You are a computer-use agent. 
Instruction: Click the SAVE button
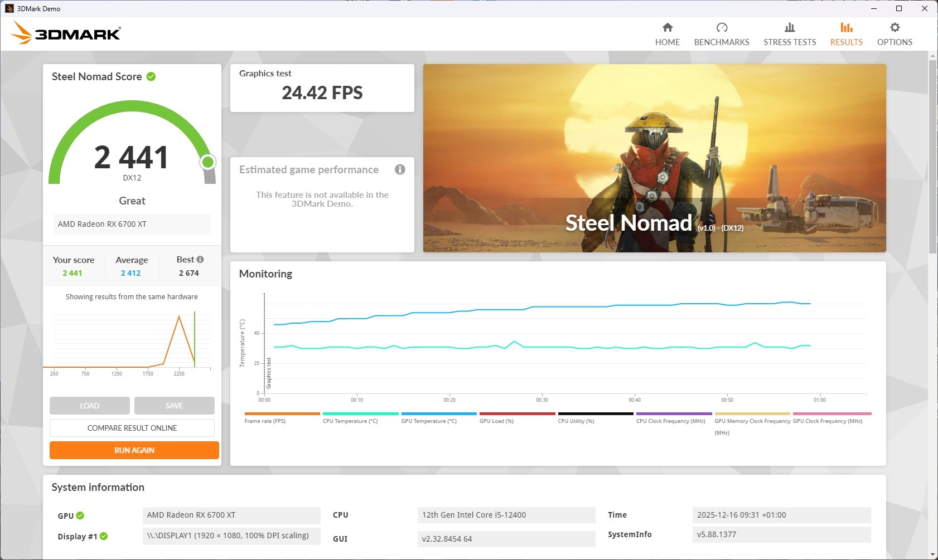point(175,406)
